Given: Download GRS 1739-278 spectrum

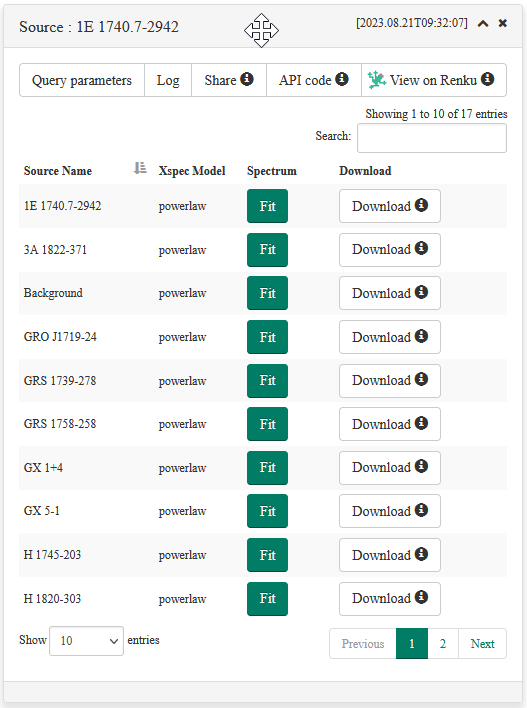Looking at the screenshot, I should pyautogui.click(x=390, y=381).
